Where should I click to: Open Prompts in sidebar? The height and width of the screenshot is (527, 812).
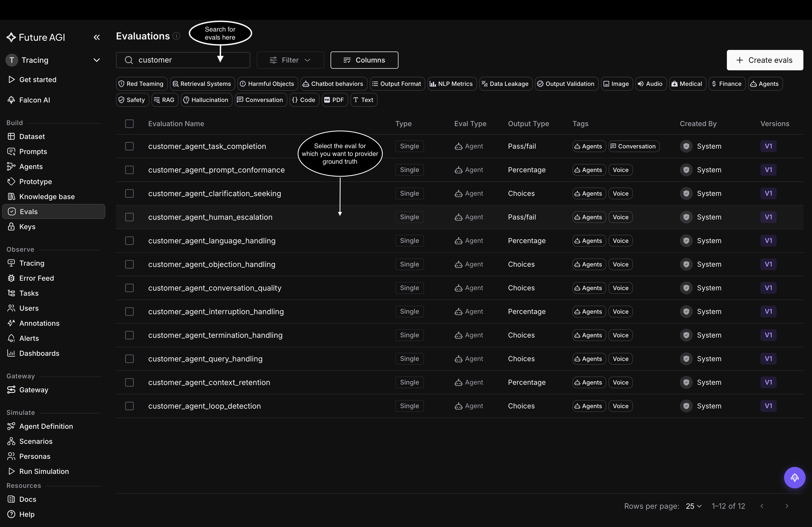(33, 151)
